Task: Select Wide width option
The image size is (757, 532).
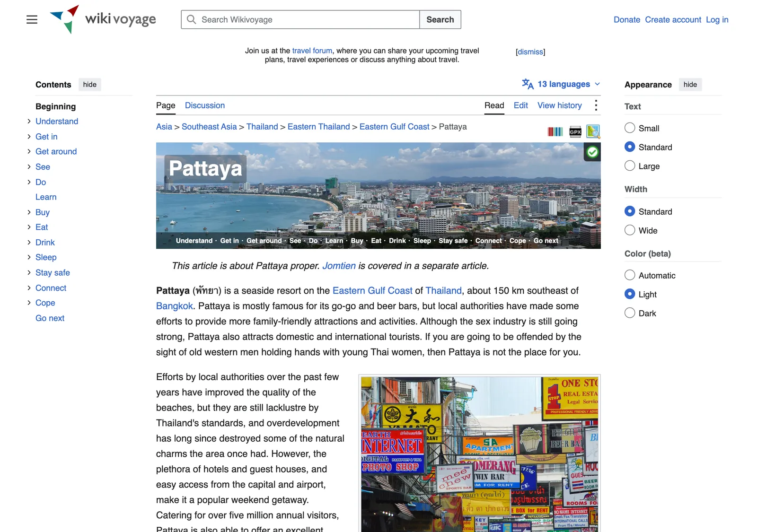Action: (630, 230)
